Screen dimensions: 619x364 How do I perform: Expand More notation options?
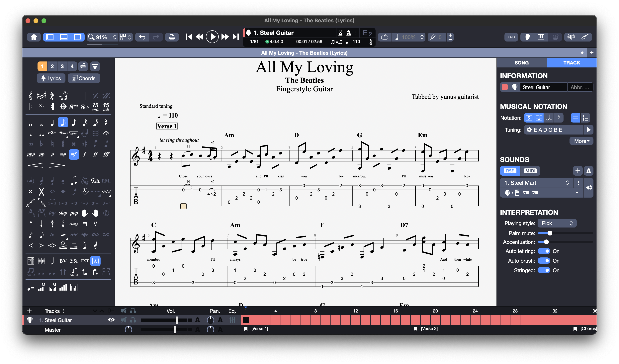click(x=581, y=141)
